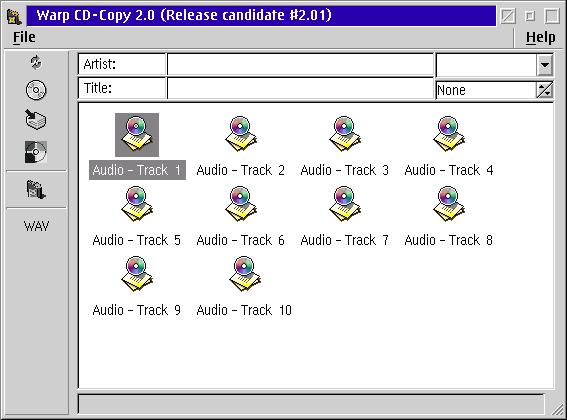The width and height of the screenshot is (567, 420).
Task: Click the 'Artist:' label
Action: [x=100, y=64]
